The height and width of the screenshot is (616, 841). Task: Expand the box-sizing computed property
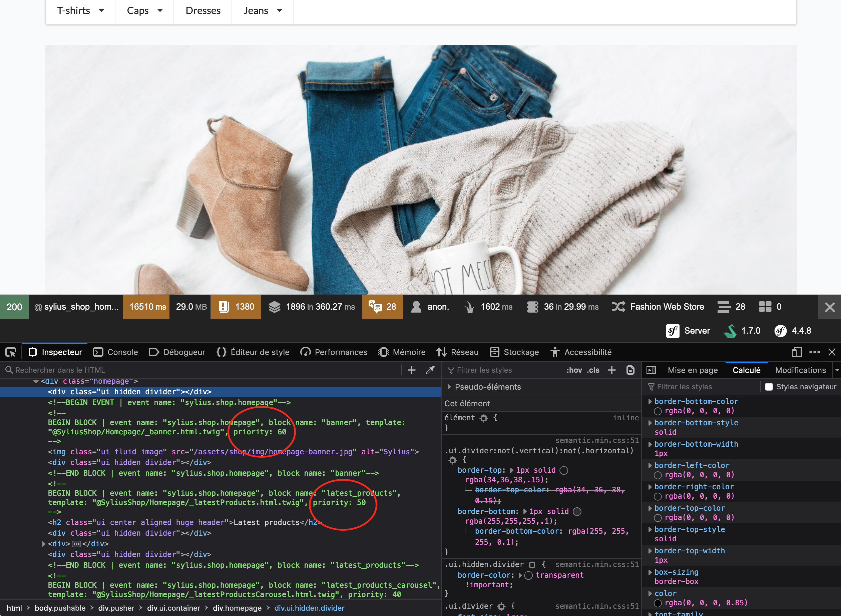[x=650, y=572]
